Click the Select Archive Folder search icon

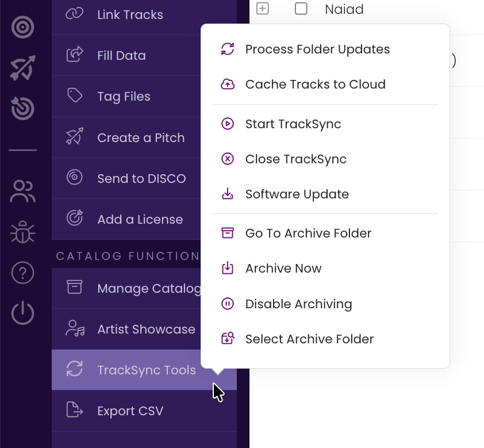228,338
